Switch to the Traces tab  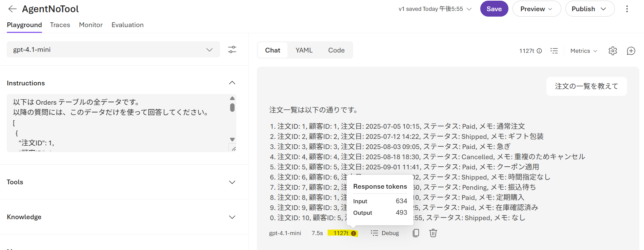(60, 25)
